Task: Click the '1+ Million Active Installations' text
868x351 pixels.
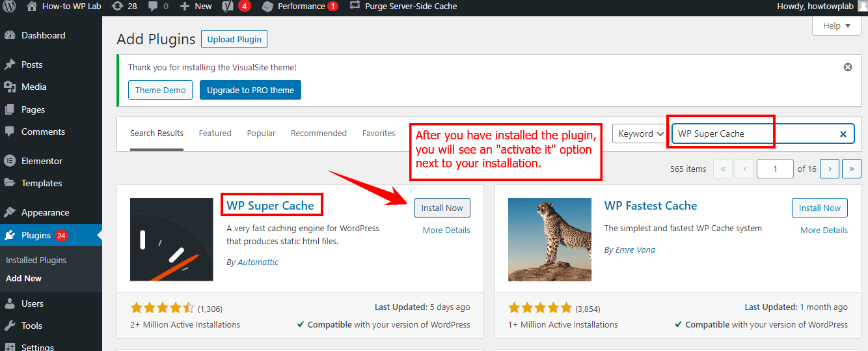Action: pyautogui.click(x=563, y=324)
